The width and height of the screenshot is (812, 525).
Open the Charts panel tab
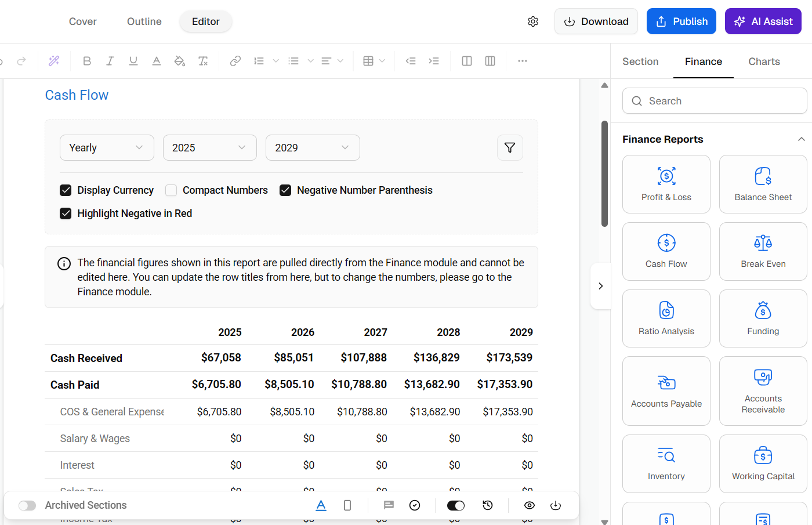point(764,61)
